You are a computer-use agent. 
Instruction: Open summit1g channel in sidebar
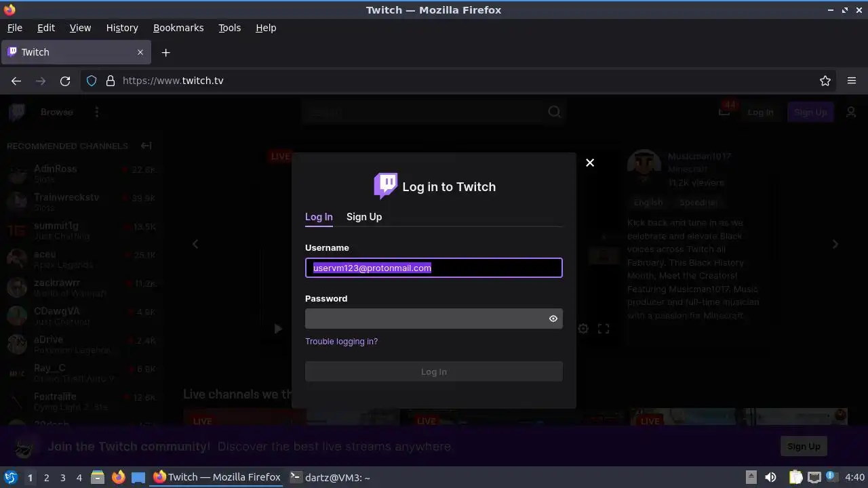81,231
